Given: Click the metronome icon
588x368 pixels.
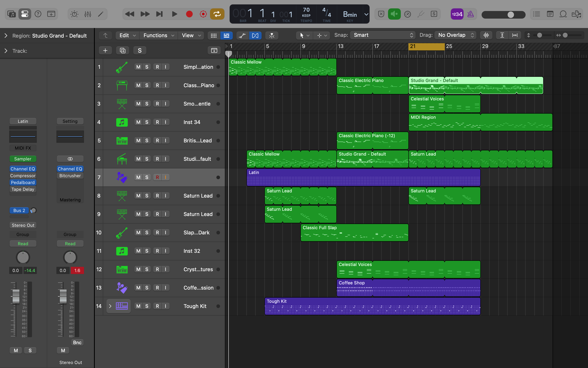Looking at the screenshot, I should (470, 14).
